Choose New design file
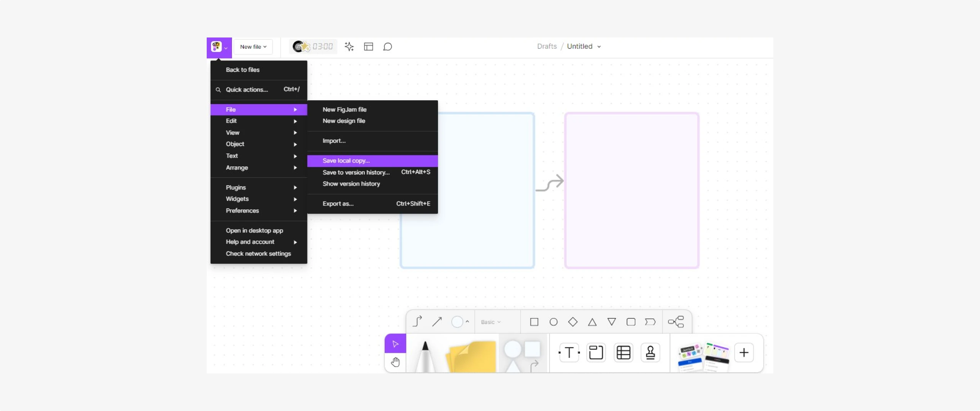 (x=372, y=121)
